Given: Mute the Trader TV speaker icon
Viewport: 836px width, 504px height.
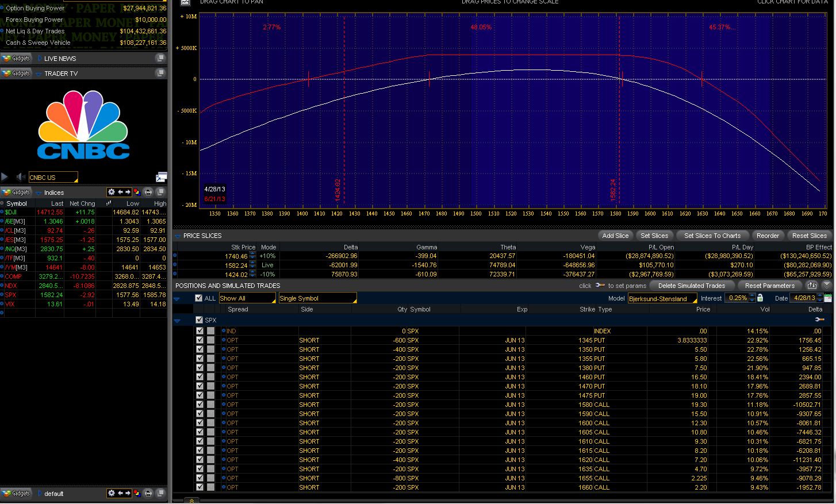Looking at the screenshot, I should point(21,177).
